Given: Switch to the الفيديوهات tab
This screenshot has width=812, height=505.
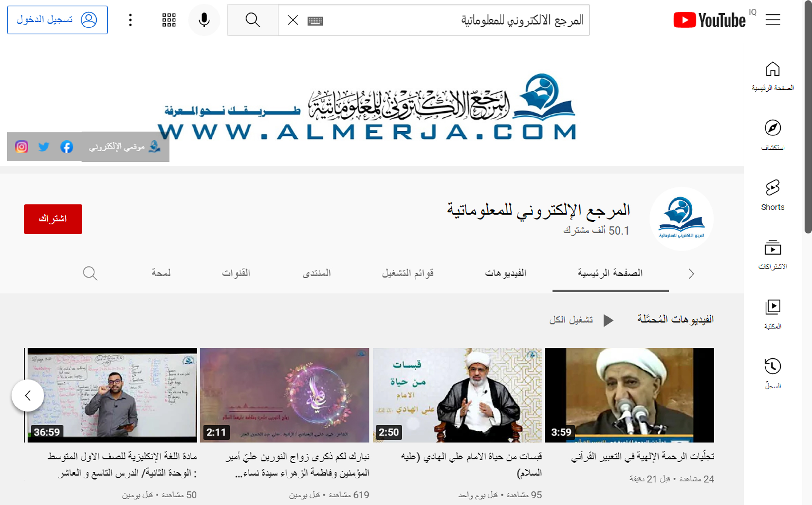Looking at the screenshot, I should (505, 273).
